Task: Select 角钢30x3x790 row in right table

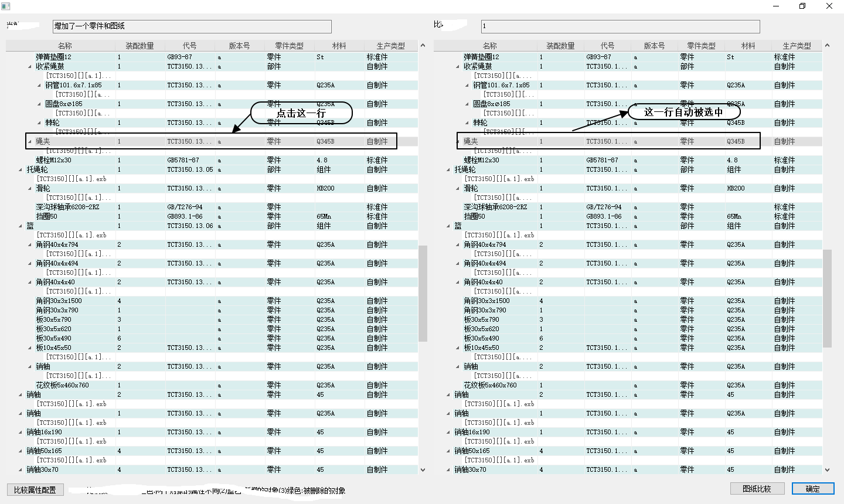Action: (628, 310)
